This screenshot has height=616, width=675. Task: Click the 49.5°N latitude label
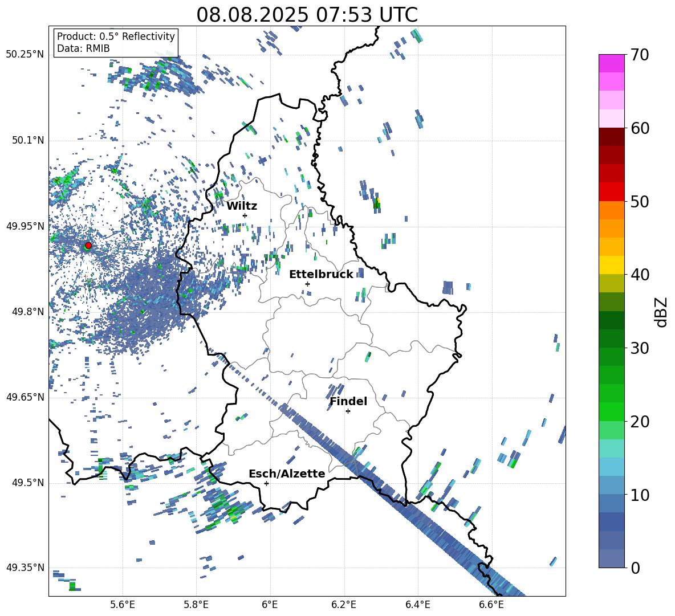[x=28, y=483]
